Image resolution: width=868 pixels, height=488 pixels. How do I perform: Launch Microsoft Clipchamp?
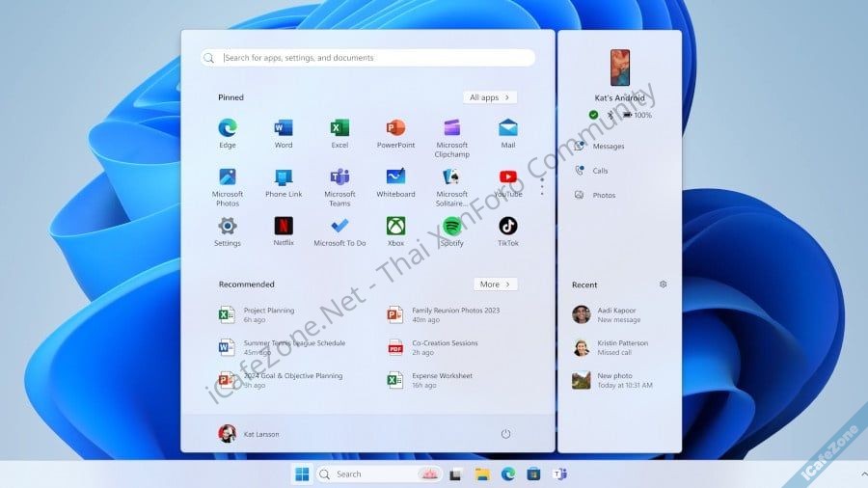(451, 128)
